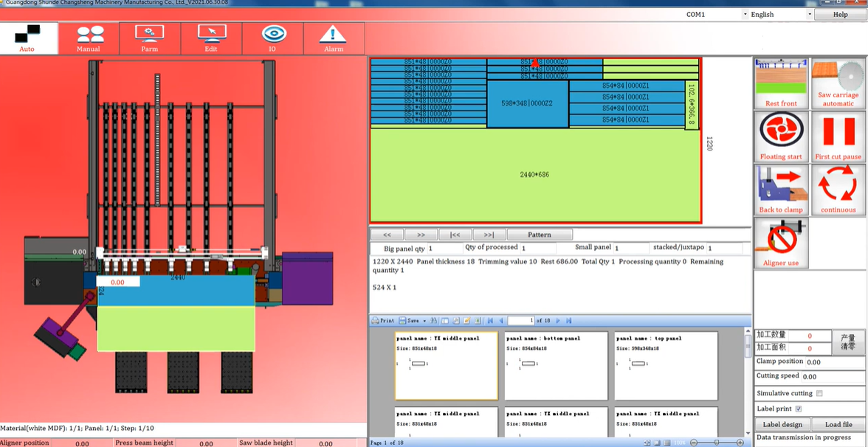Enable the Simulative cutting checkbox
Viewport: 868px width, 447px height.
(819, 394)
